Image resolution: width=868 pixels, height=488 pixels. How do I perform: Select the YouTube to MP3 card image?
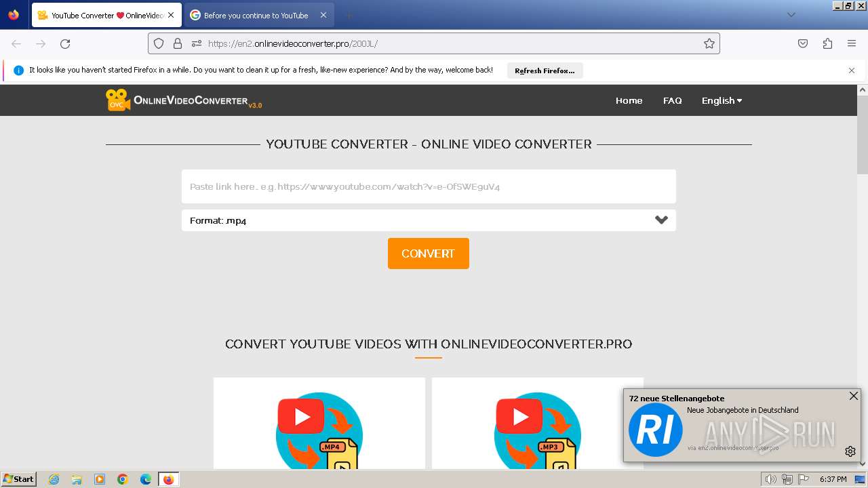(538, 430)
